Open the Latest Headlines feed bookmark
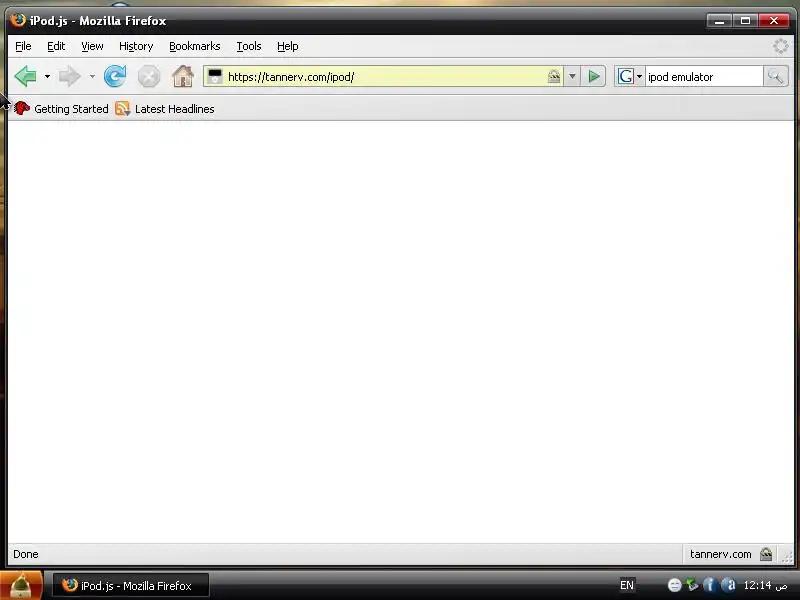This screenshot has width=800, height=600. pyautogui.click(x=165, y=109)
